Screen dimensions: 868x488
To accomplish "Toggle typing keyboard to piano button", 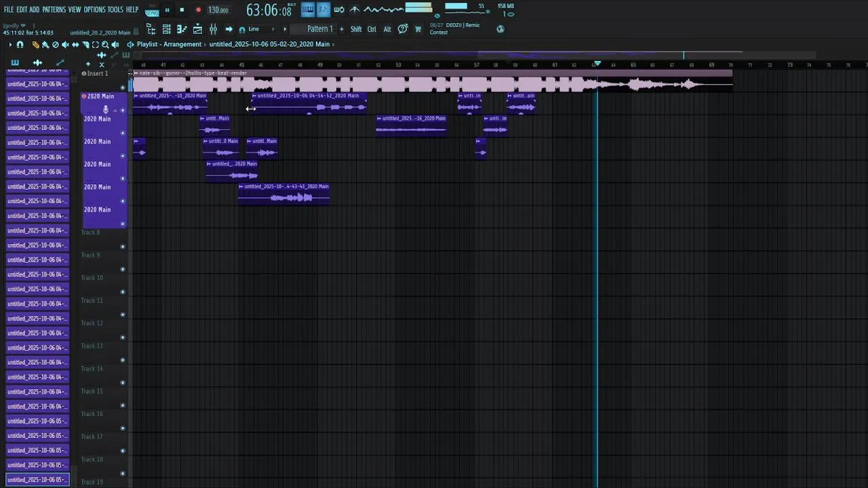I will pos(308,9).
